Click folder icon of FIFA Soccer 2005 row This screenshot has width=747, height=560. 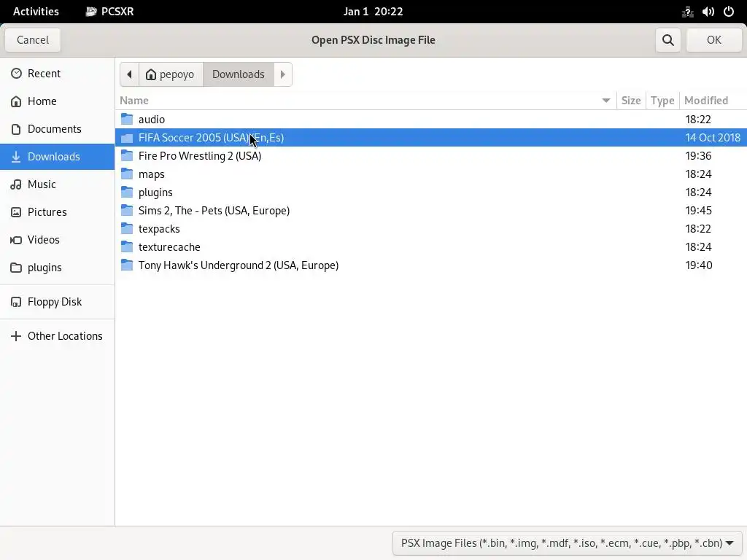coord(127,138)
